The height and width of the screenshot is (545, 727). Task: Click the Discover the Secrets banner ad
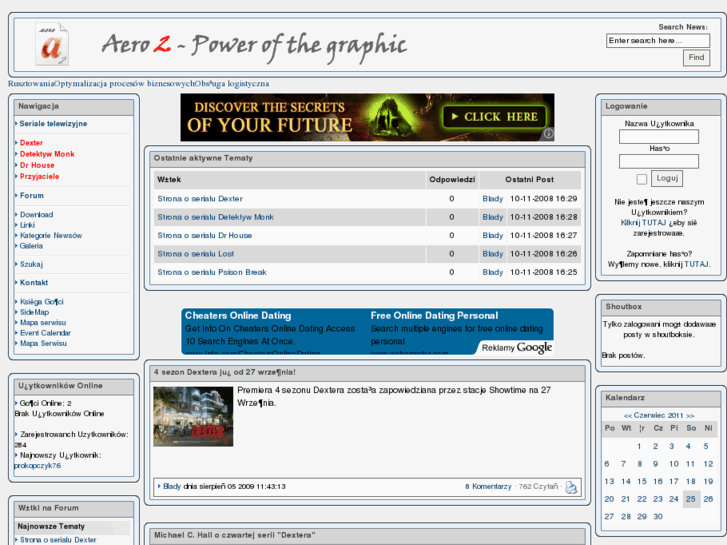[x=367, y=117]
